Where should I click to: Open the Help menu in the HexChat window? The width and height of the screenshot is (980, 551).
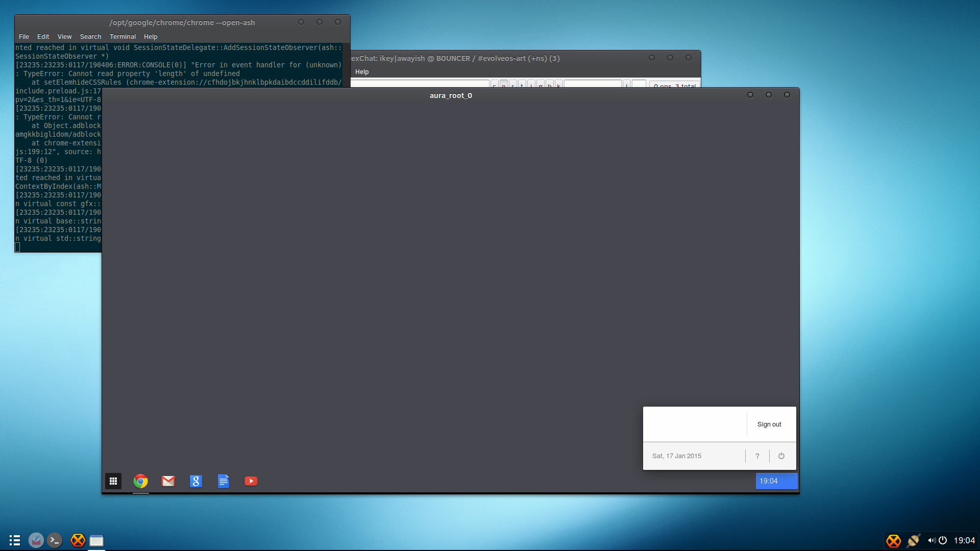[362, 72]
